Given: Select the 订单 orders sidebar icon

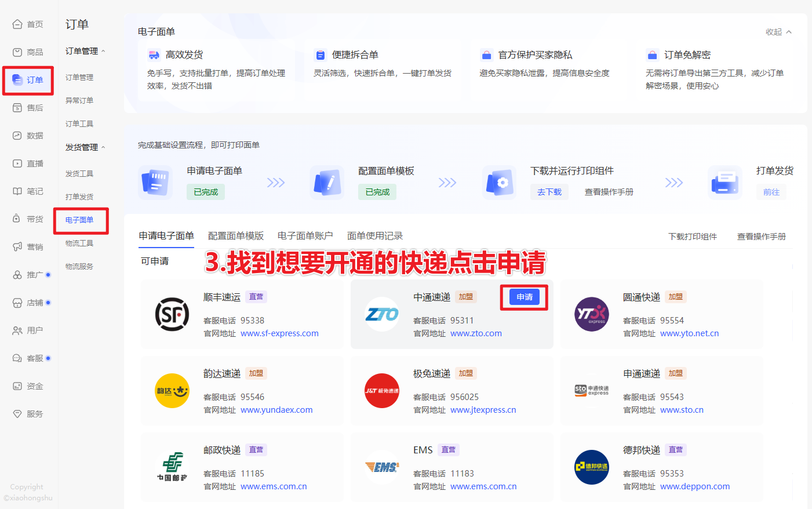Looking at the screenshot, I should [17, 80].
